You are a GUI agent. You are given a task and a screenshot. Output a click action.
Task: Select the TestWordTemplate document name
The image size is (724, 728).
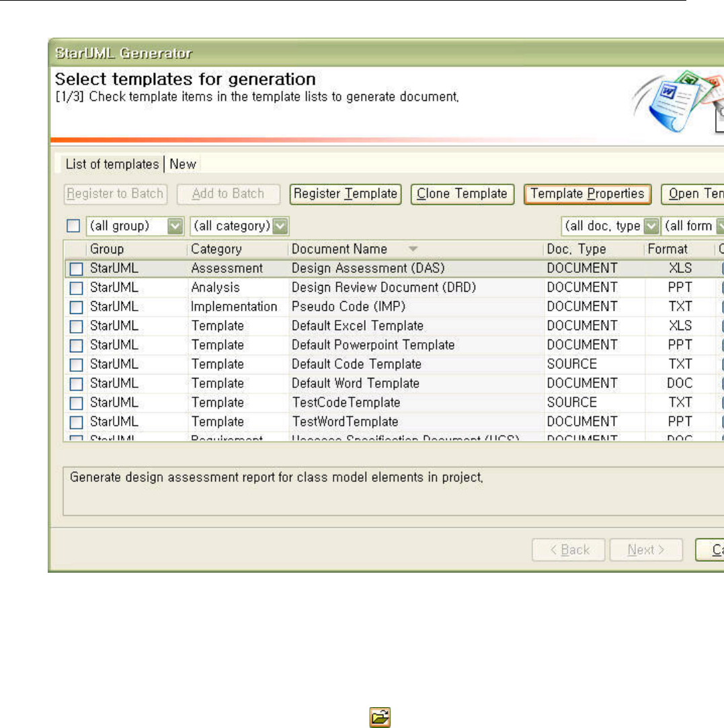[x=345, y=421]
